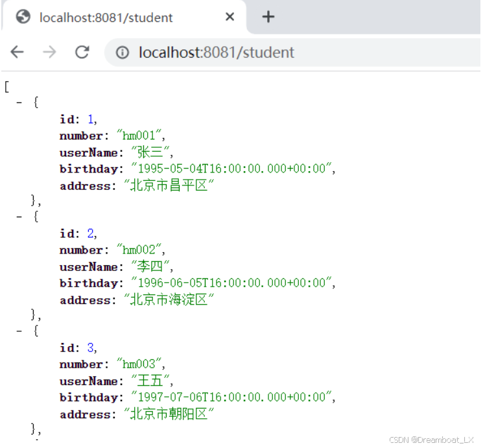The width and height of the screenshot is (483, 448).
Task: Close the localhost:8081/student tab
Action: tap(230, 17)
